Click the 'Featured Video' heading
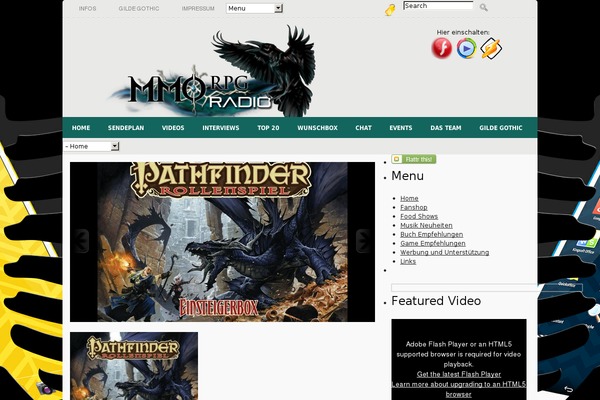 click(436, 301)
